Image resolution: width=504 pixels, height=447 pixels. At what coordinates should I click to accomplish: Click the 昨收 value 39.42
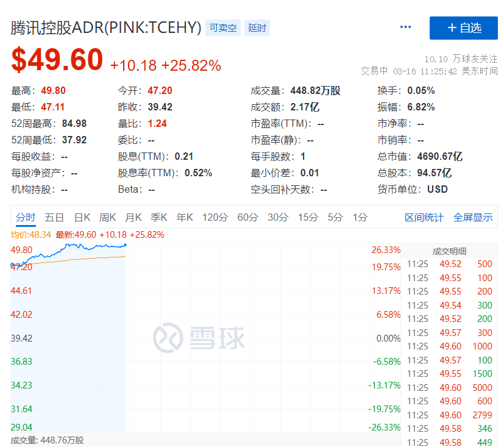(160, 107)
